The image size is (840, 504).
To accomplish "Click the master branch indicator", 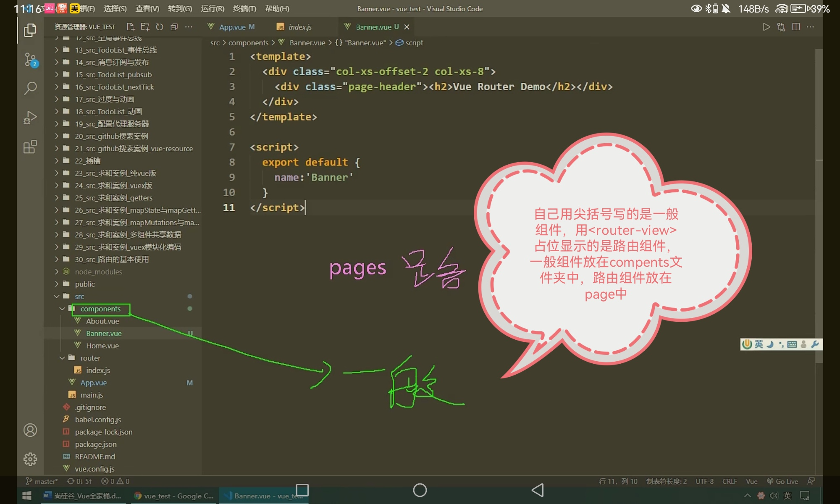I will pyautogui.click(x=42, y=481).
